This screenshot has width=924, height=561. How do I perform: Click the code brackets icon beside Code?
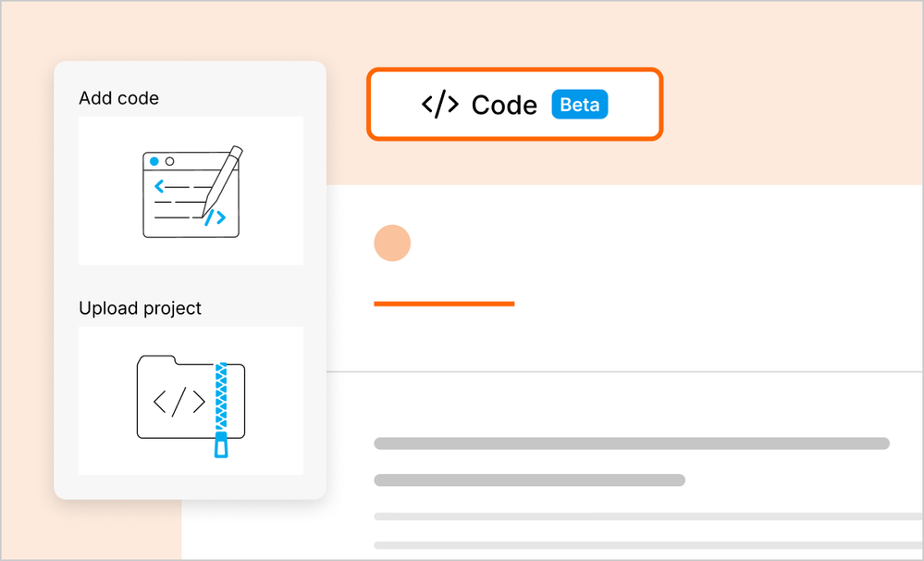(x=439, y=105)
